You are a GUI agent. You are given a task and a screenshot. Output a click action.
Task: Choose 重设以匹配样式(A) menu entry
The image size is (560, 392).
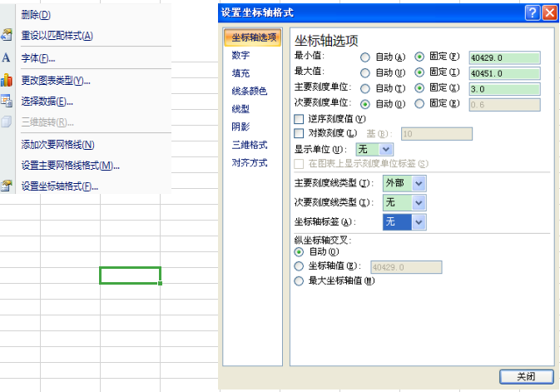coord(57,36)
